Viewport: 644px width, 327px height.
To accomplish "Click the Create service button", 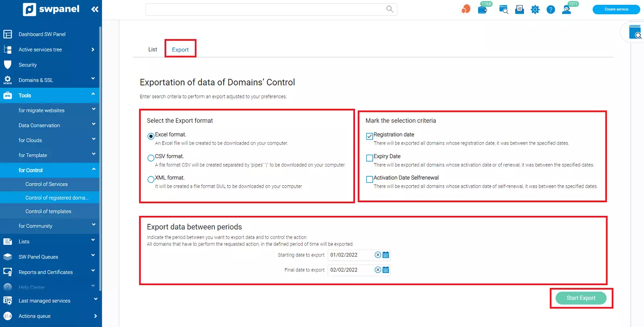I will tap(616, 9).
